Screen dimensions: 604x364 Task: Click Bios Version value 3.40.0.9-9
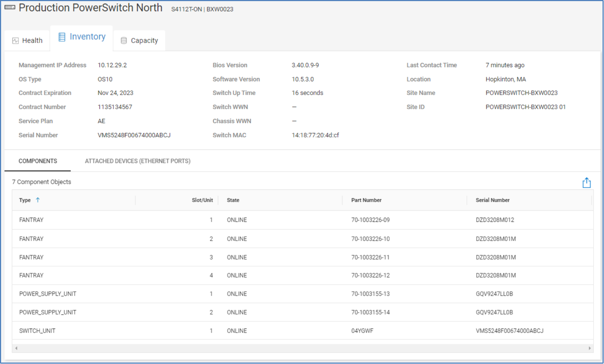coord(305,65)
